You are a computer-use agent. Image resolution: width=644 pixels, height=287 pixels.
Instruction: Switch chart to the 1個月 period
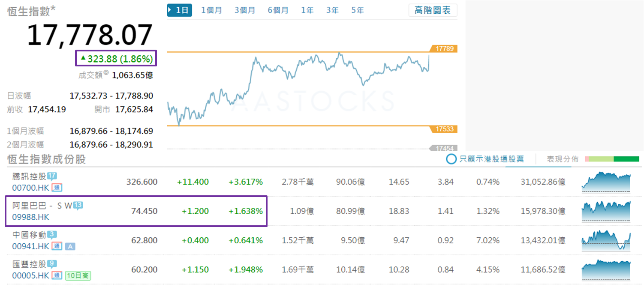211,10
